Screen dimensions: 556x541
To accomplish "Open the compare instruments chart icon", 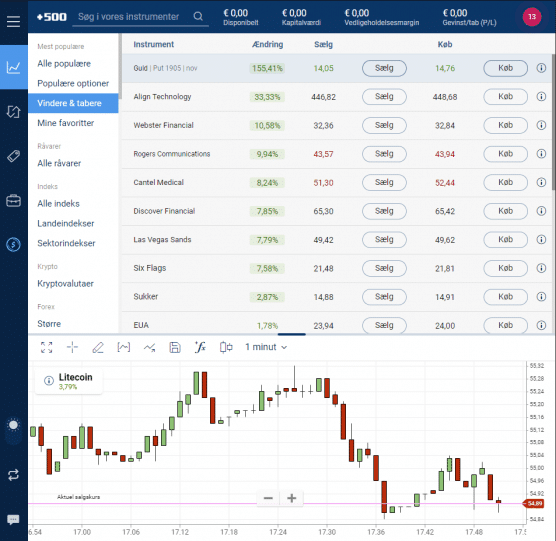I will 149,347.
